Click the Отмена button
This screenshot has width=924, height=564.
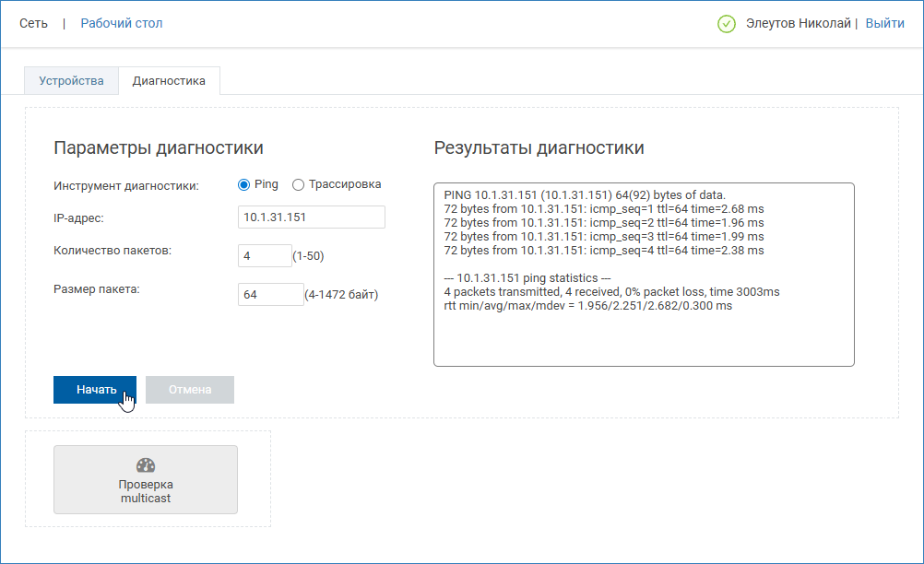pyautogui.click(x=190, y=390)
